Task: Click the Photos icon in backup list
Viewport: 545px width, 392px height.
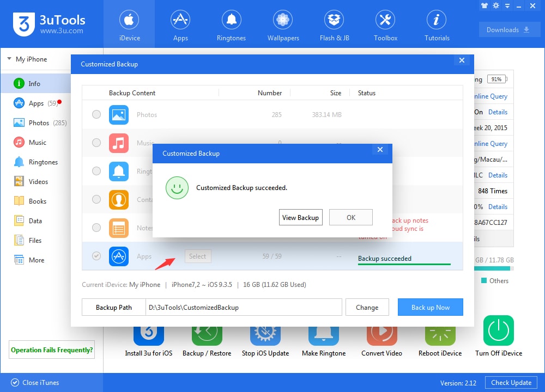Action: (x=118, y=114)
